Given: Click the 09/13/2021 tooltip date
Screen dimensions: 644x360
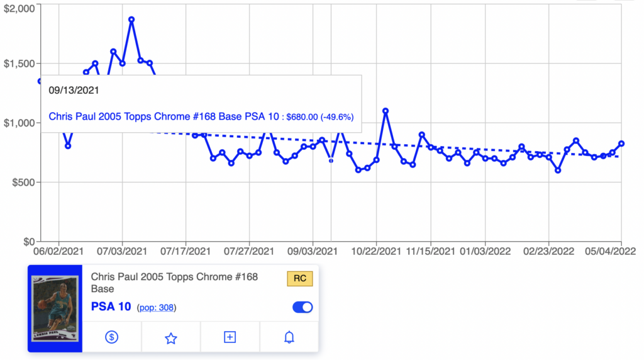Looking at the screenshot, I should [x=74, y=91].
